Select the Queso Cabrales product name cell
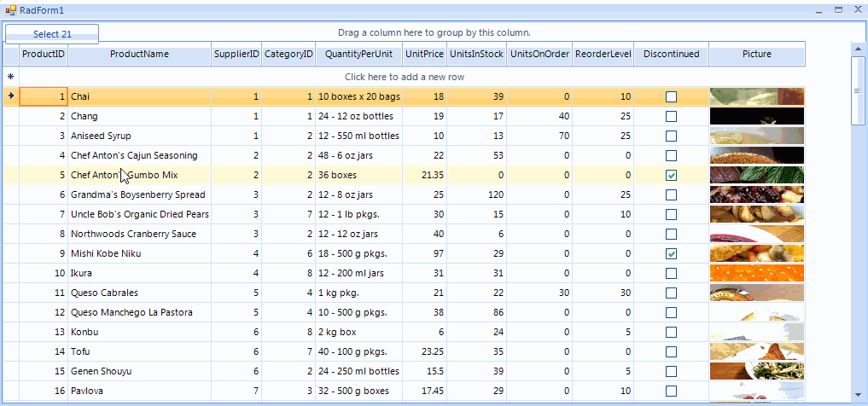Viewport: 868px width, 406px height. click(139, 293)
